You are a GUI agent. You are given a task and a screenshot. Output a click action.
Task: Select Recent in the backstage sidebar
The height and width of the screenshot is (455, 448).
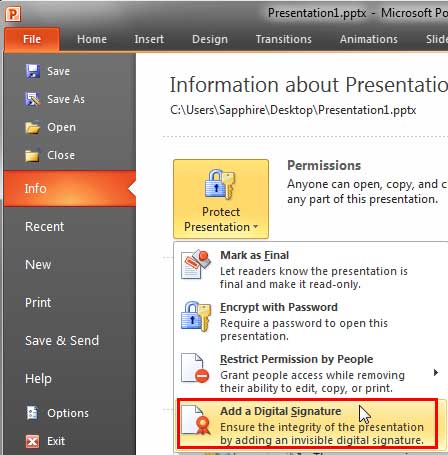(45, 227)
